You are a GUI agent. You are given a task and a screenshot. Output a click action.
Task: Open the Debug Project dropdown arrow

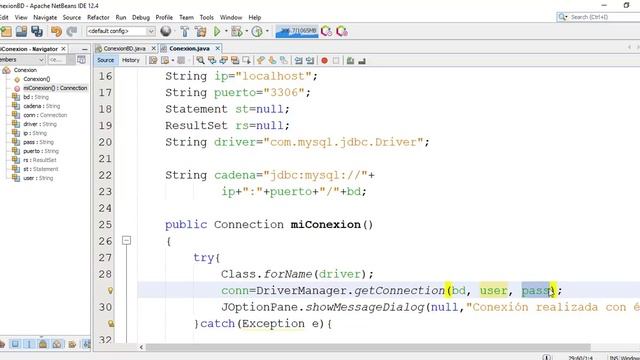click(246, 31)
